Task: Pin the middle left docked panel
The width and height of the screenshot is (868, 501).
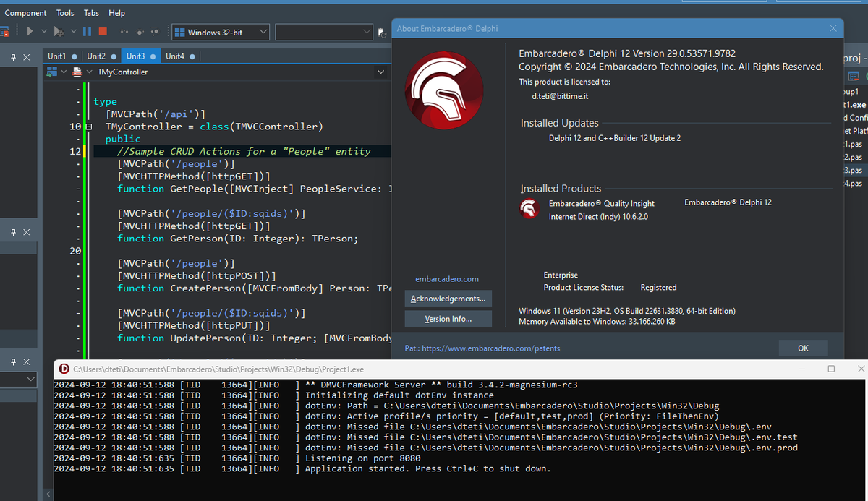Action: tap(14, 232)
